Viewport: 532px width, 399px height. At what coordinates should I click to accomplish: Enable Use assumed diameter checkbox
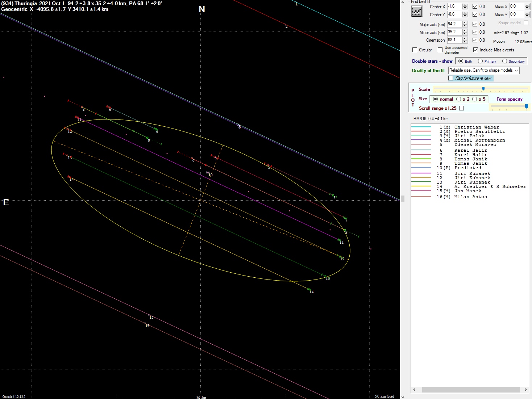click(x=440, y=50)
